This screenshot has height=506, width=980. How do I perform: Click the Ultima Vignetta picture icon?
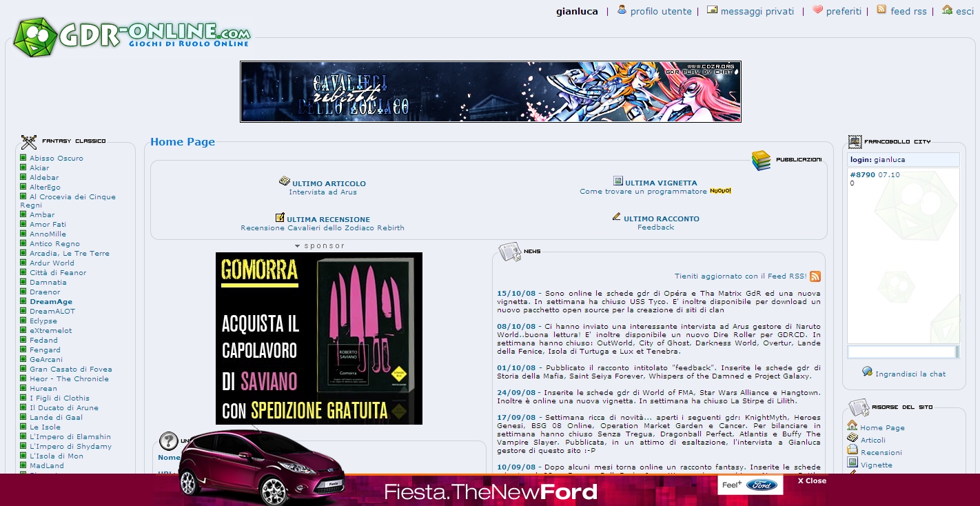click(x=618, y=181)
